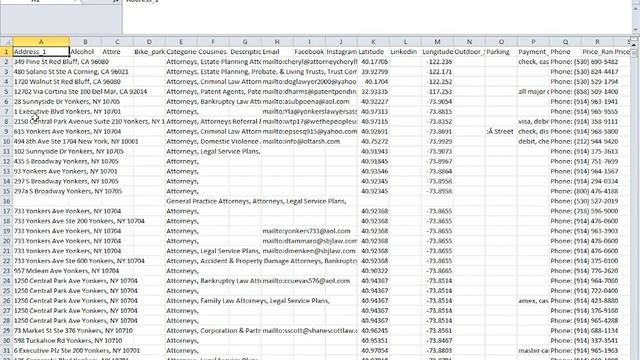Click cell '28 Sunnyside Dr Yonkers, NY 10705'
The height and width of the screenshot is (360, 640).
point(41,102)
